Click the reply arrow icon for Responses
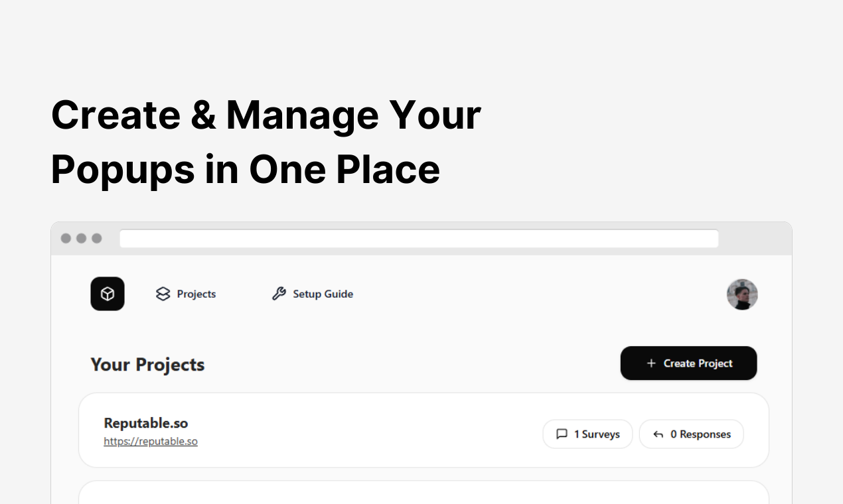 tap(658, 434)
